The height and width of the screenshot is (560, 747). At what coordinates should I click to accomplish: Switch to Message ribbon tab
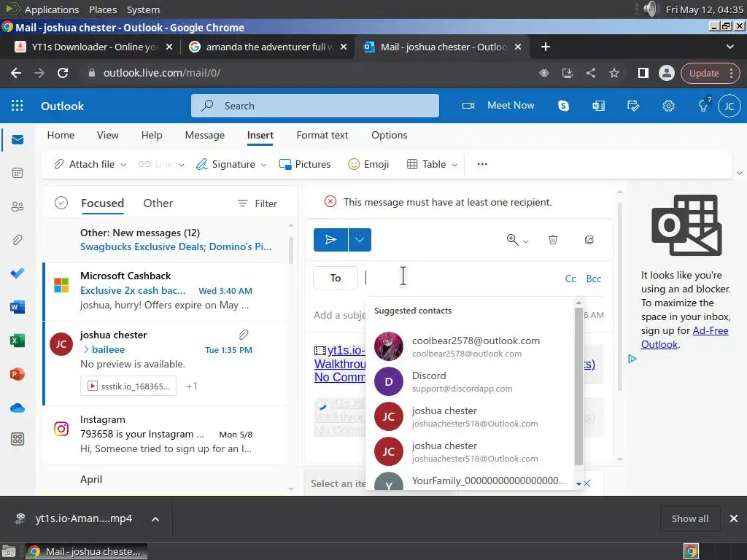[205, 135]
